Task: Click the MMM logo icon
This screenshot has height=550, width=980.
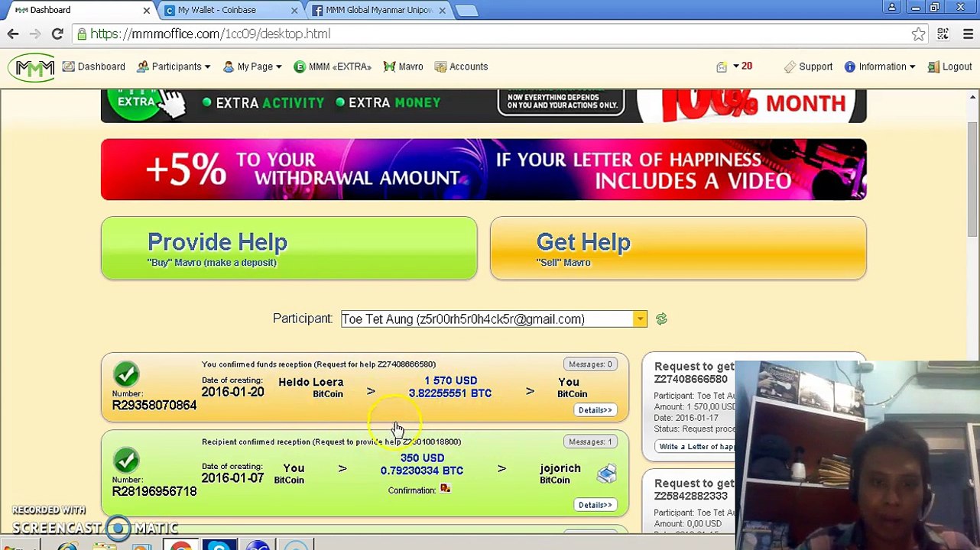Action: point(32,67)
